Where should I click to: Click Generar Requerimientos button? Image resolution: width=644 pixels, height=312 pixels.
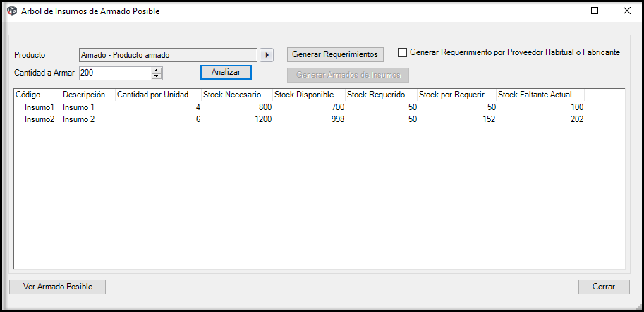[x=335, y=54]
